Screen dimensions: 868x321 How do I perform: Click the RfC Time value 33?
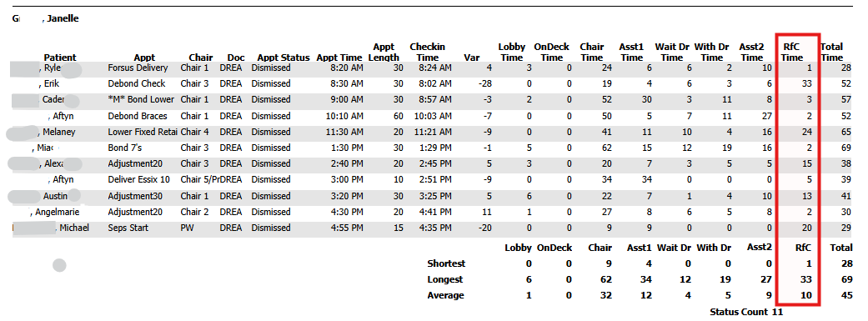806,83
